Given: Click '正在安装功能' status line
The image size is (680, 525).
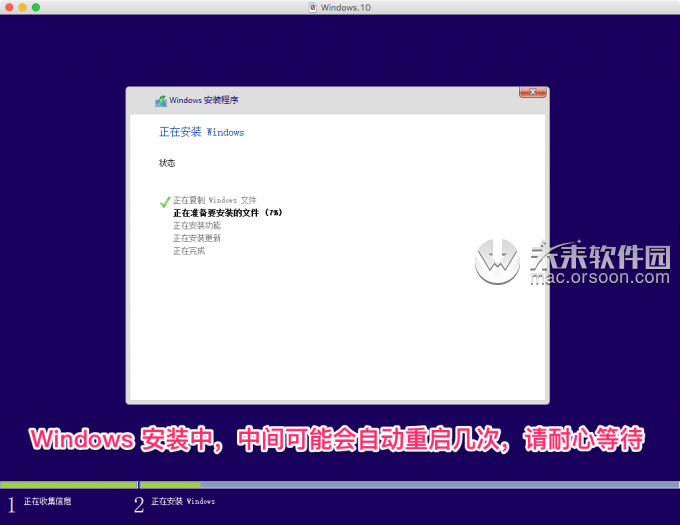Looking at the screenshot, I should coord(197,225).
